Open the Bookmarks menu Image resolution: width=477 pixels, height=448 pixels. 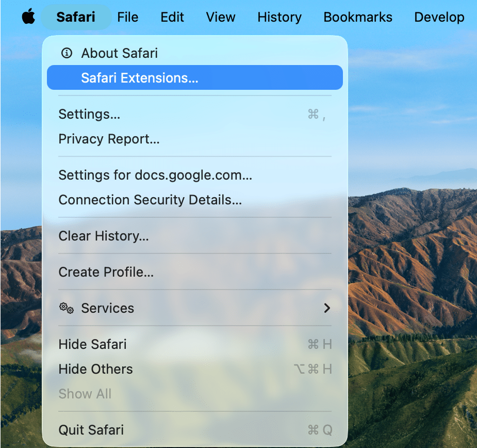tap(358, 17)
